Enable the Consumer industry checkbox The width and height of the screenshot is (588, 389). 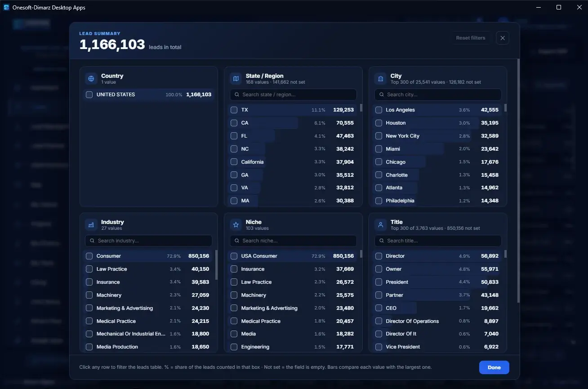(x=89, y=256)
